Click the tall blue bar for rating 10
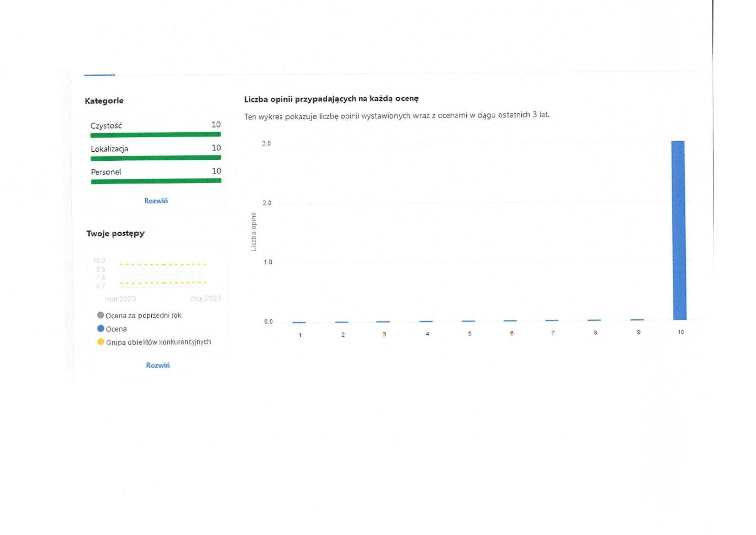 tap(679, 230)
